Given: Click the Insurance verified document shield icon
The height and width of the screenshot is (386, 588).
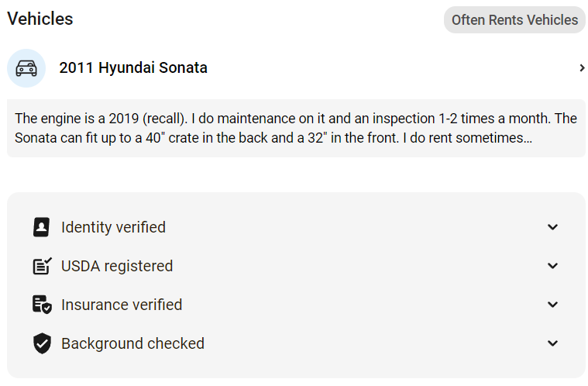Looking at the screenshot, I should [42, 305].
